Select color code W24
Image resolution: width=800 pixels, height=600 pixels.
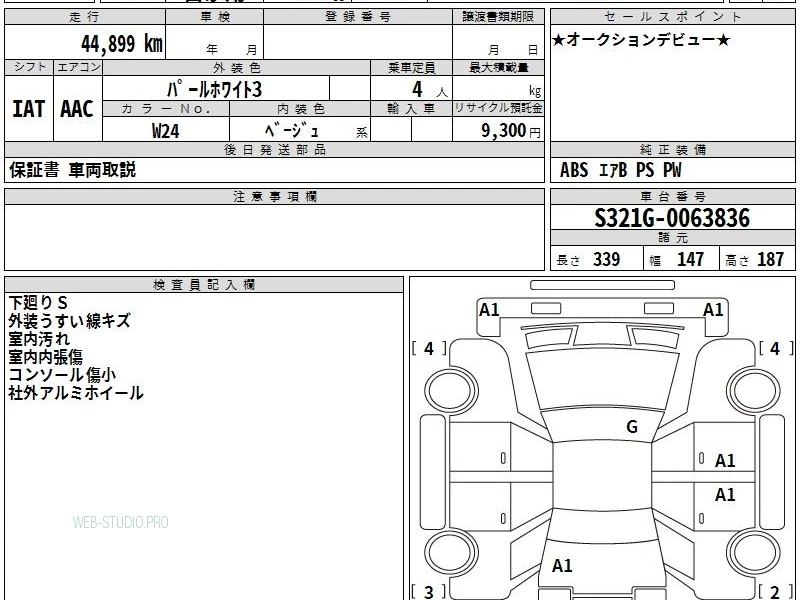[x=166, y=131]
